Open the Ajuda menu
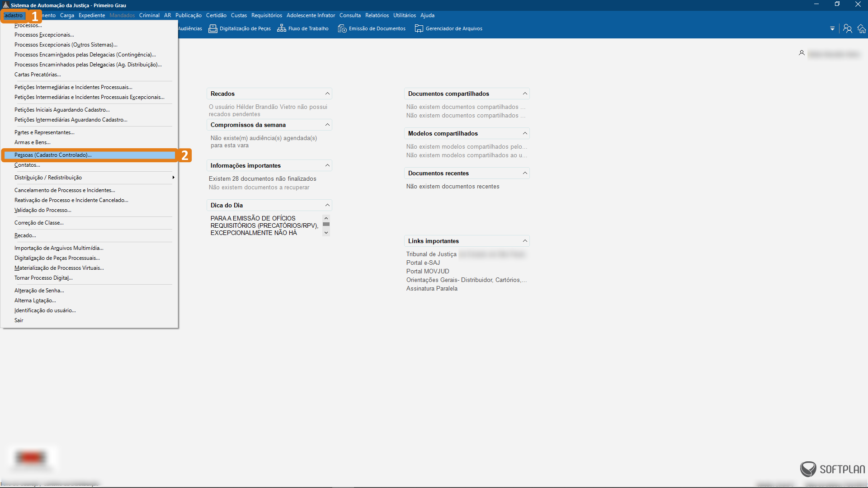 click(x=427, y=15)
